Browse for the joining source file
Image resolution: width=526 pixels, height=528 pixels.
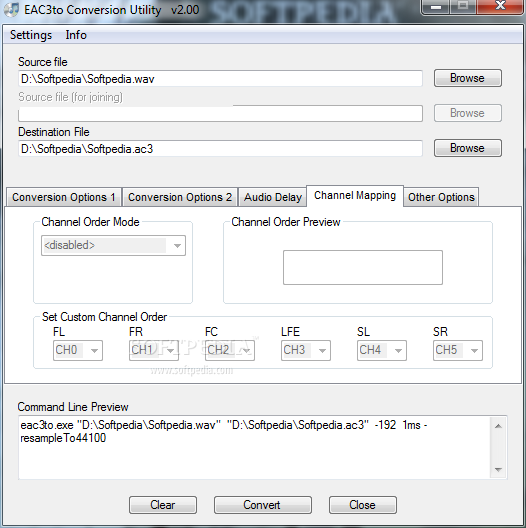click(x=468, y=113)
